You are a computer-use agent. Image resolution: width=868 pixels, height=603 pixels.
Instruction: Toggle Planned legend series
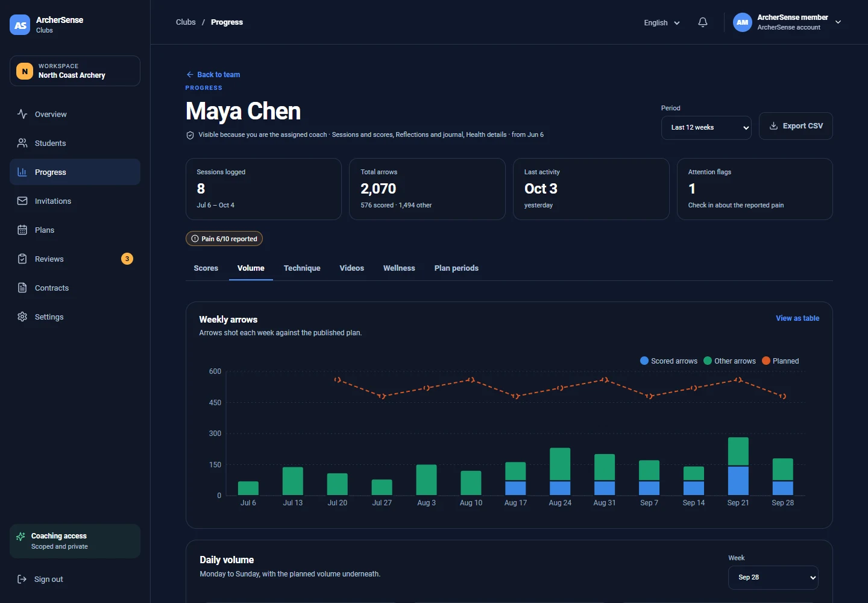(781, 361)
